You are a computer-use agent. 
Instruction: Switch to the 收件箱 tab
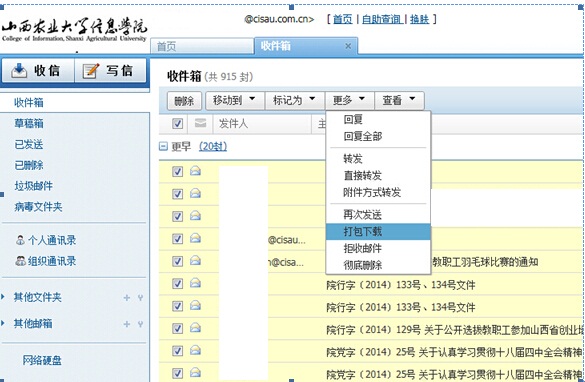click(306, 46)
